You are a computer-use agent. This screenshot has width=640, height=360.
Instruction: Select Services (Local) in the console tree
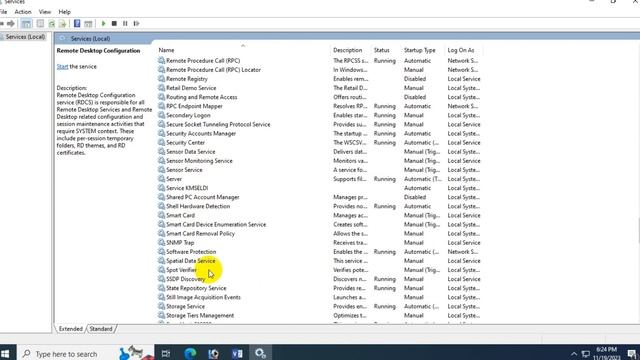pos(25,37)
